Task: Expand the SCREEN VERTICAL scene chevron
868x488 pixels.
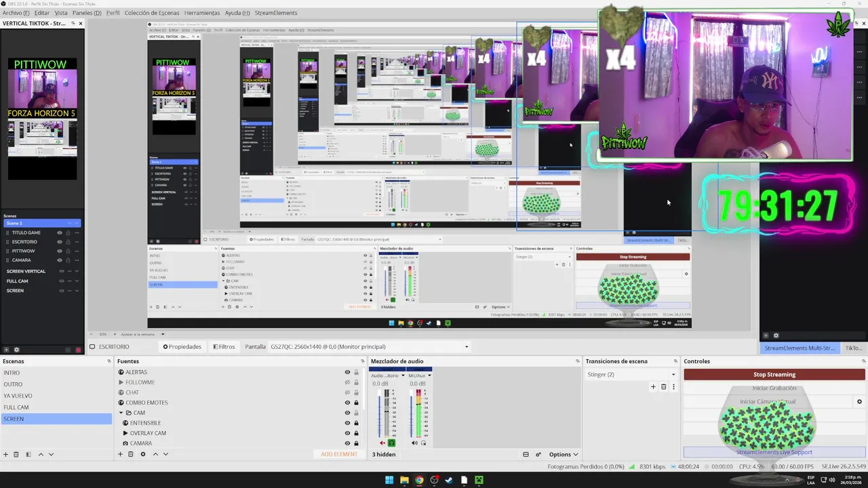Action: [77, 271]
